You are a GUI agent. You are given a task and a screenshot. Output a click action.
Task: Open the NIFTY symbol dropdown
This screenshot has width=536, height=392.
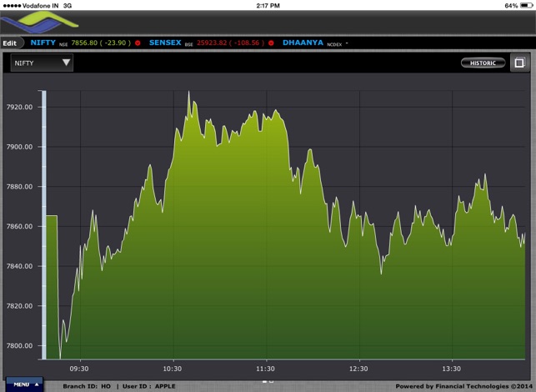coord(42,63)
